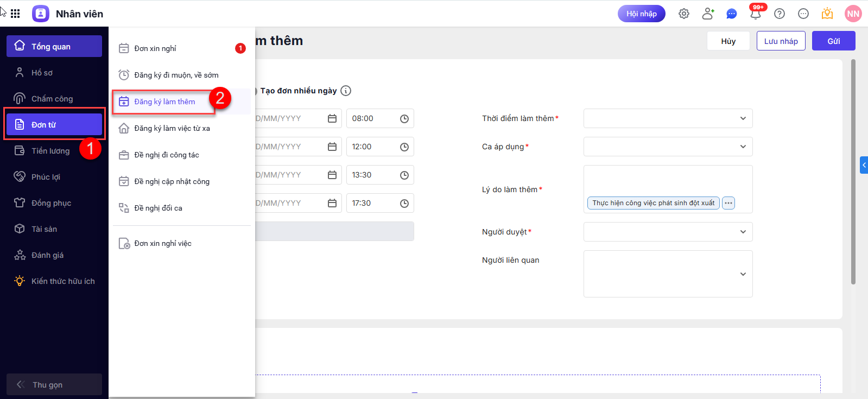The image size is (868, 399).
Task: Open the notifications bell
Action: (x=755, y=14)
